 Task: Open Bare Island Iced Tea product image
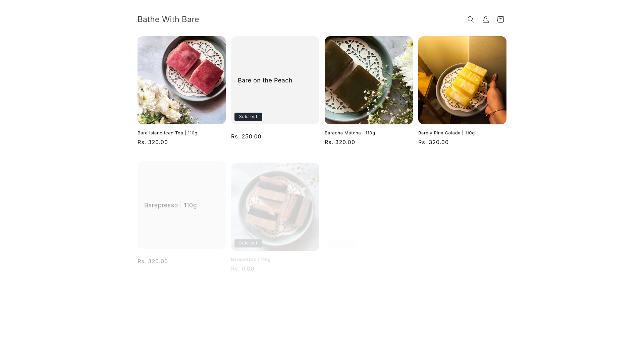[181, 80]
